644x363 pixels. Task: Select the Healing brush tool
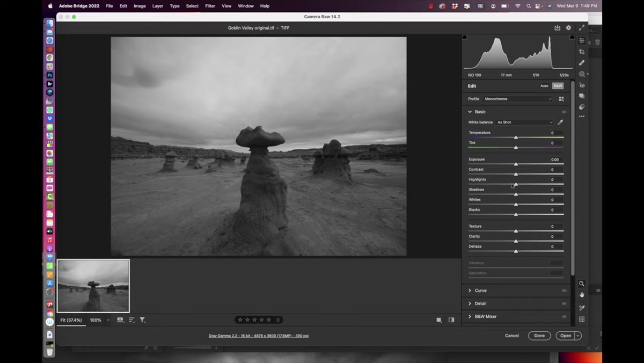pos(582,63)
